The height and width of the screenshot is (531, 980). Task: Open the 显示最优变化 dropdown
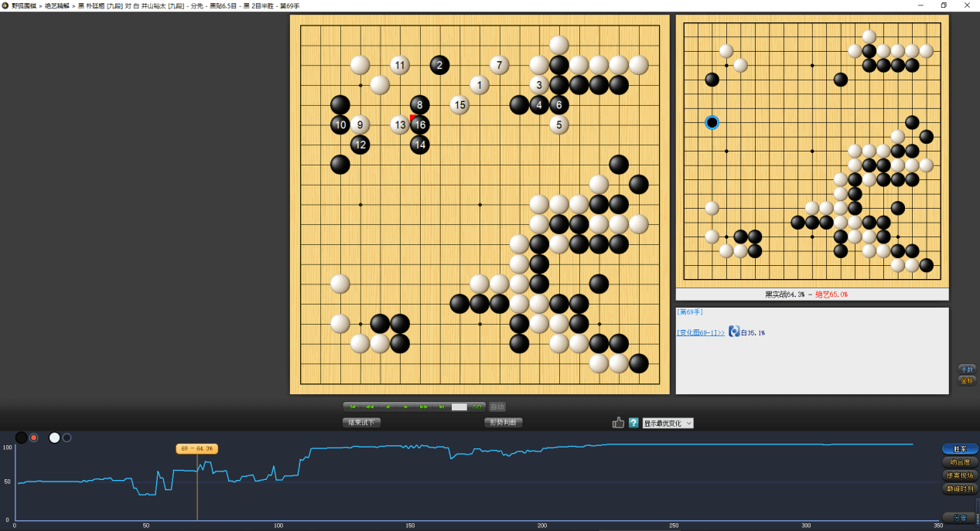pyautogui.click(x=668, y=423)
